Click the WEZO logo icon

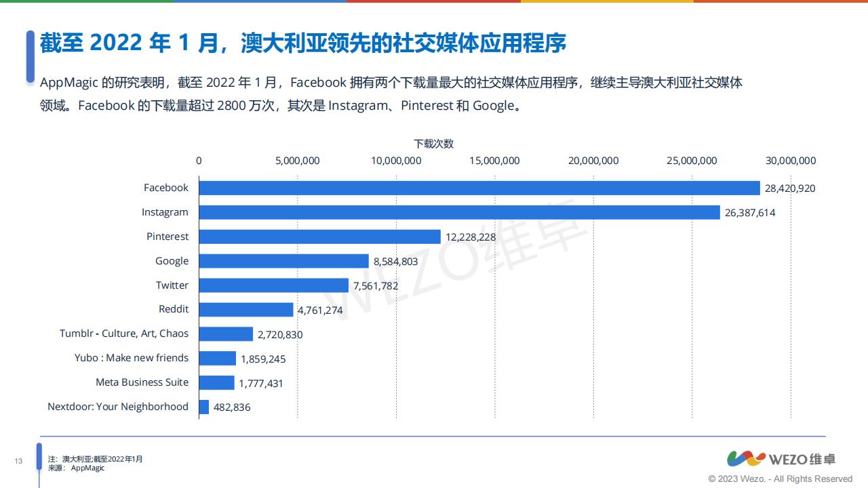tap(745, 459)
